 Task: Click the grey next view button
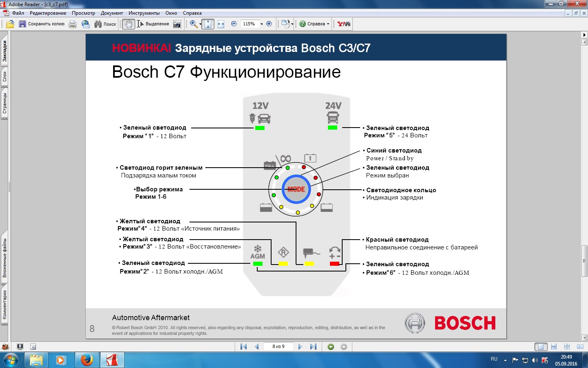click(344, 347)
